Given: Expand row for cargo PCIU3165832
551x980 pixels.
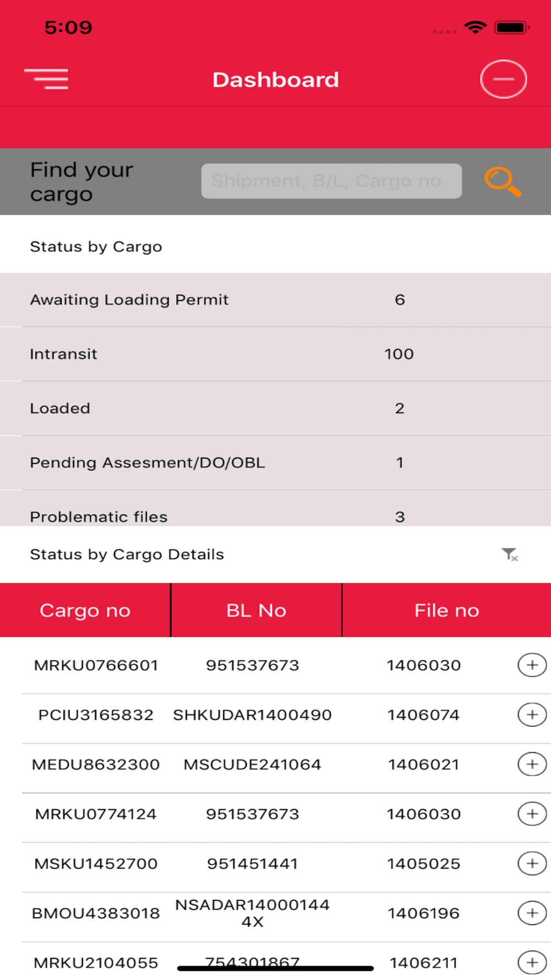Looking at the screenshot, I should point(532,715).
